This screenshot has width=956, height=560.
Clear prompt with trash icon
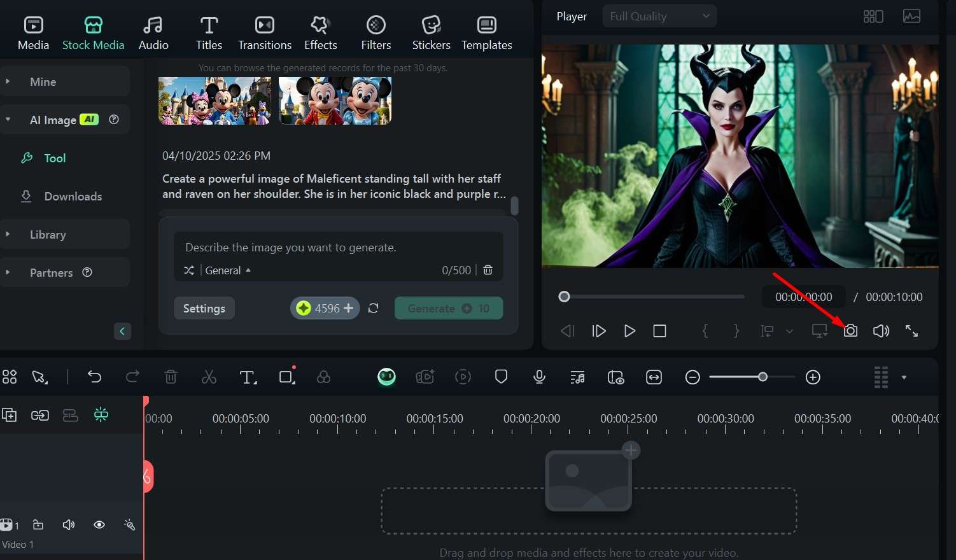click(488, 270)
